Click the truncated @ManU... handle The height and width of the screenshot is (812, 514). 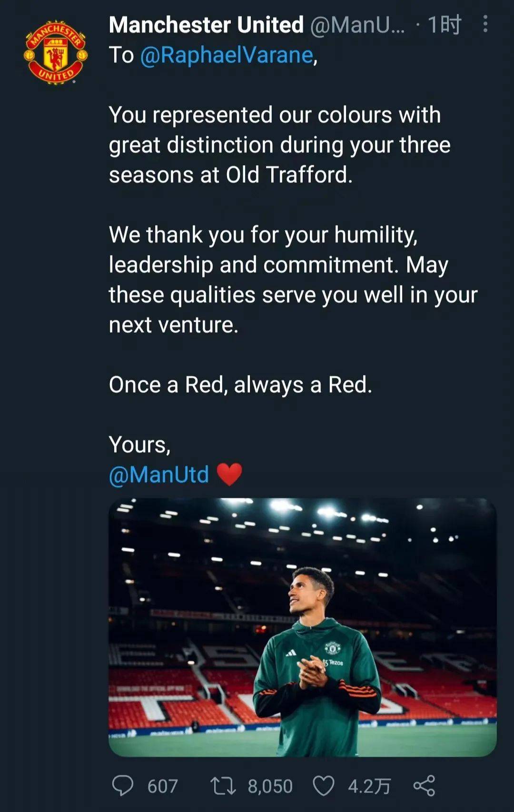click(x=357, y=25)
